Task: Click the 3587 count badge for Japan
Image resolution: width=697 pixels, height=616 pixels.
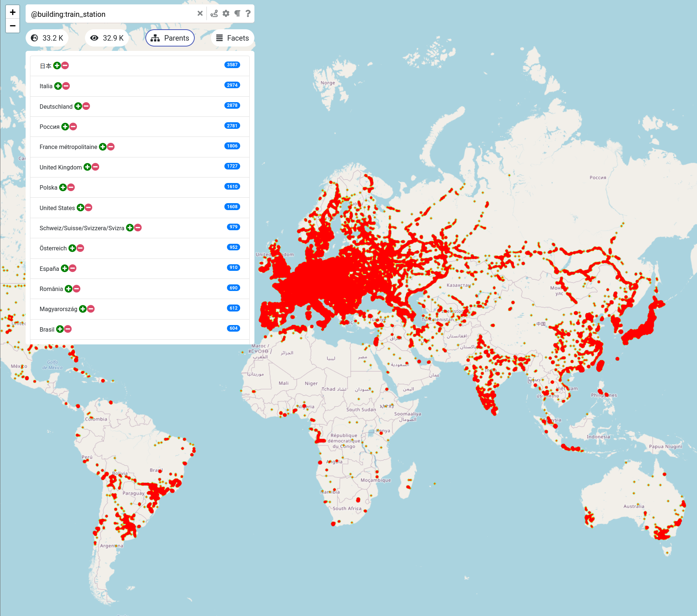Action: (x=232, y=65)
